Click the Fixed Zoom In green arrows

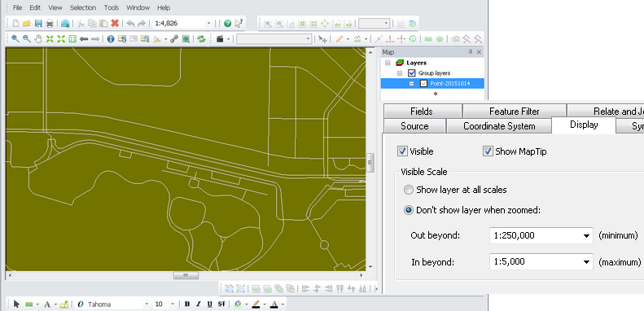pos(50,39)
